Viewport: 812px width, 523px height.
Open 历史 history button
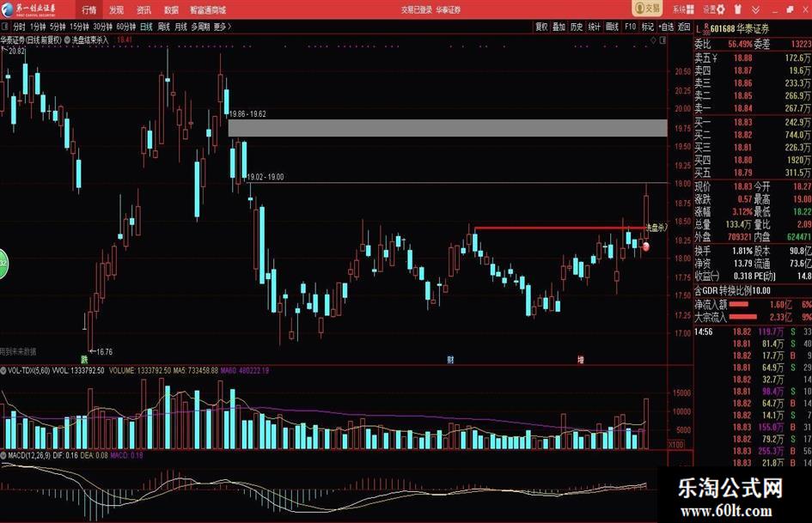577,27
